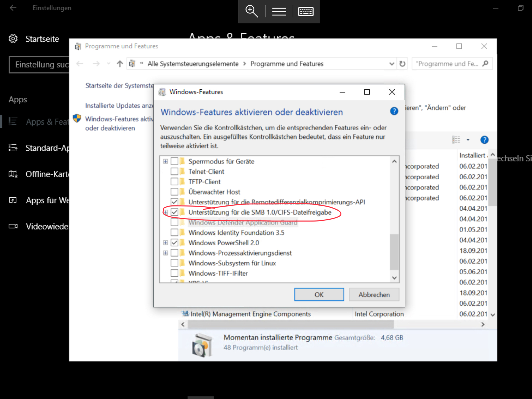532x399 pixels.
Task: Click the Windows-Features title bar icon
Action: (x=162, y=92)
